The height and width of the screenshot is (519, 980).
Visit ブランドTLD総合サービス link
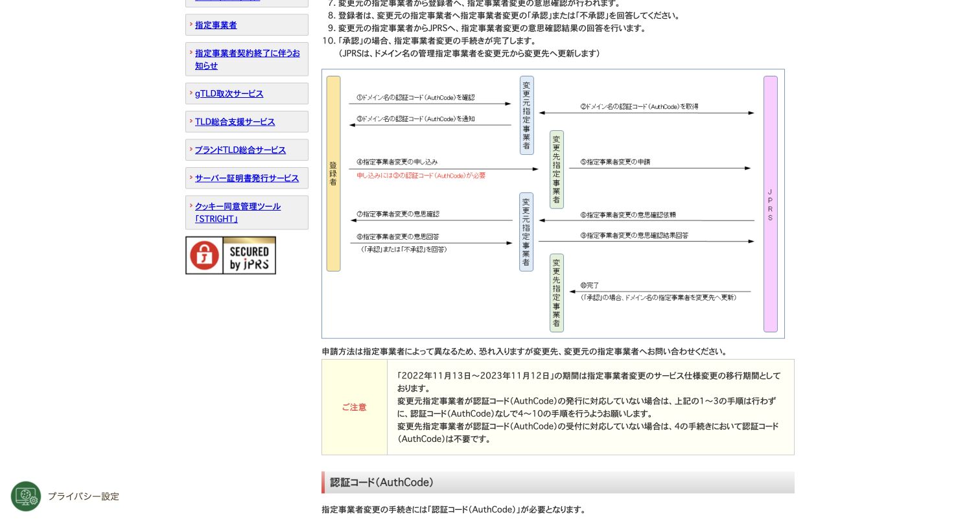[240, 150]
